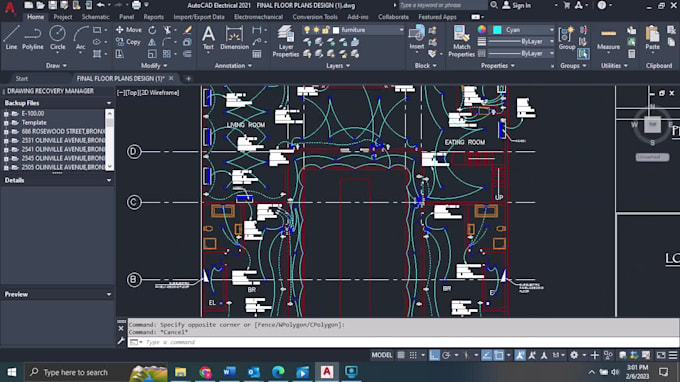The image size is (680, 382).
Task: Click the Plot printer icon in quick access toolbar
Action: click(136, 5)
